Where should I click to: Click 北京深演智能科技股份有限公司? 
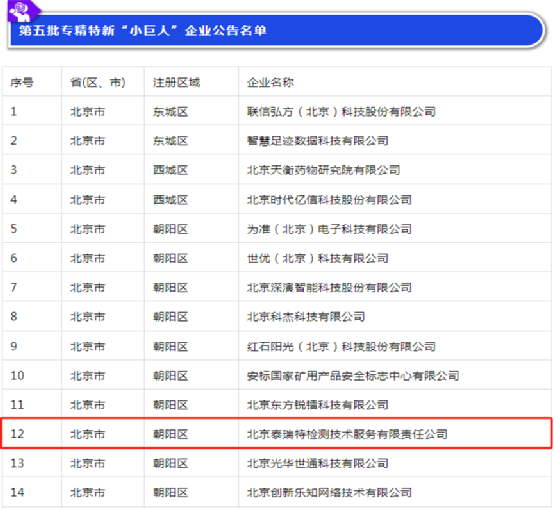329,288
